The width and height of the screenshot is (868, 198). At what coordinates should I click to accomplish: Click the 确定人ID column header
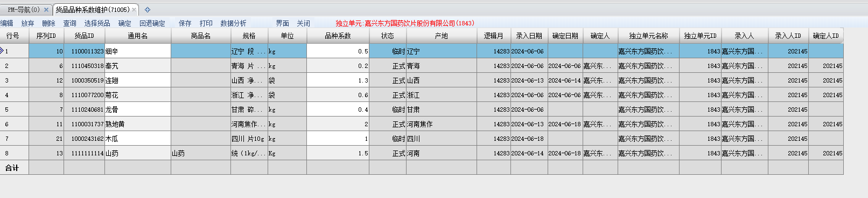tap(826, 36)
